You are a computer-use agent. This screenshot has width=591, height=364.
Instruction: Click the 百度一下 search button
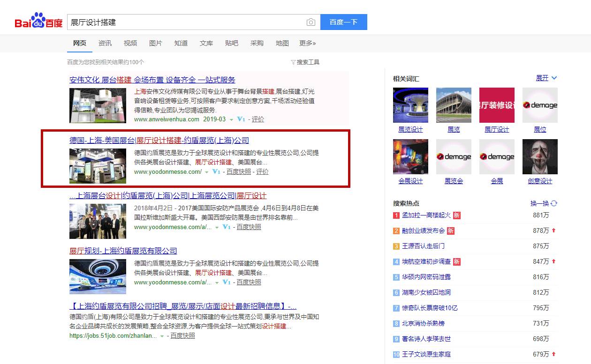344,22
